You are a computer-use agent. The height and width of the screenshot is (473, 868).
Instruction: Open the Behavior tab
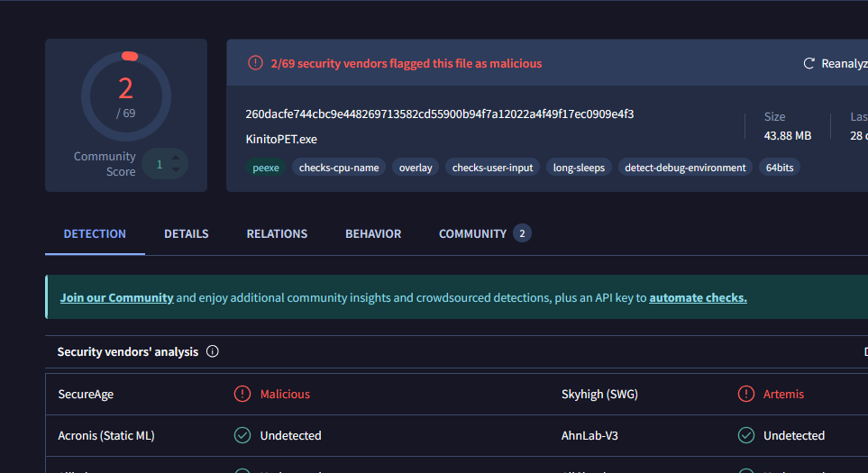pos(373,233)
